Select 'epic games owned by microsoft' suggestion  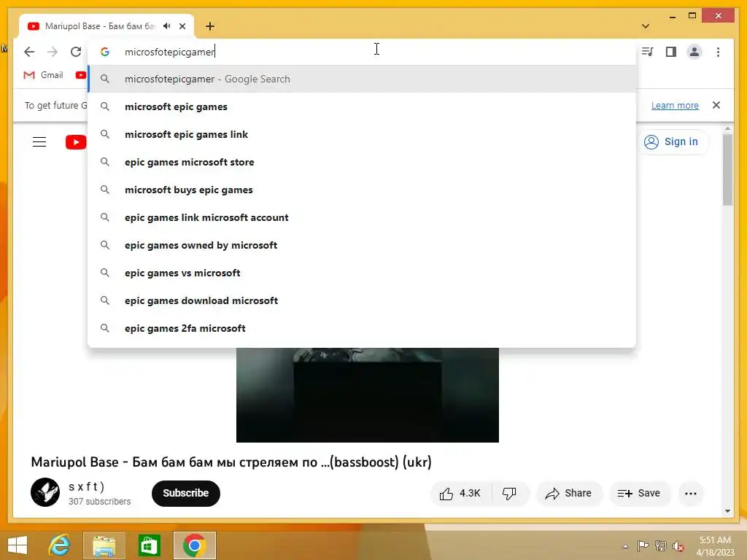[x=362, y=245]
